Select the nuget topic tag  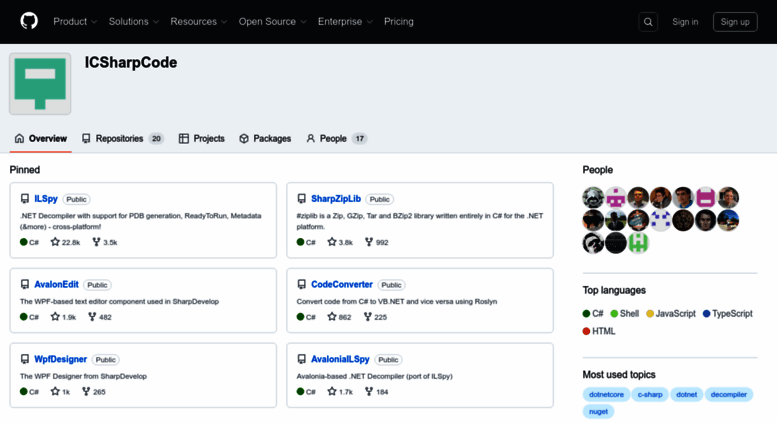click(598, 412)
